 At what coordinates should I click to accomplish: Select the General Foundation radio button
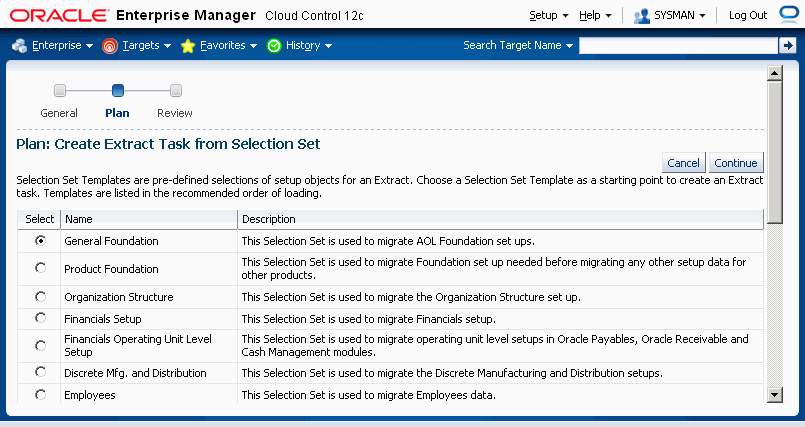tap(40, 240)
